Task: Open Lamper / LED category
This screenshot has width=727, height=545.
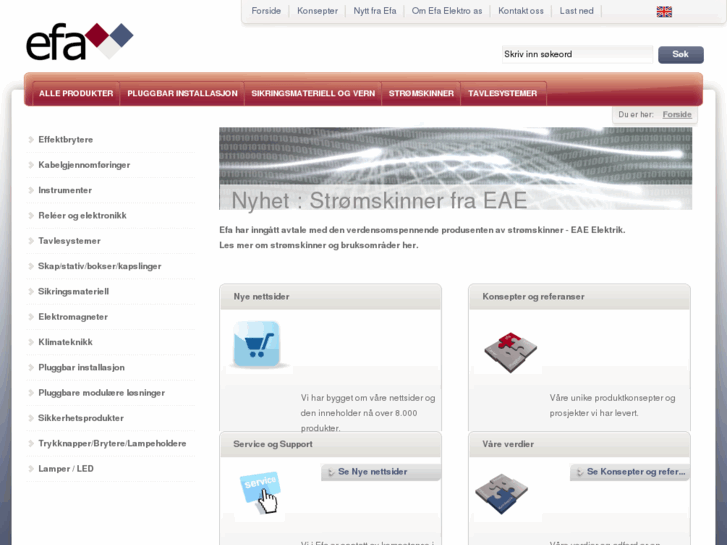Action: [x=66, y=469]
